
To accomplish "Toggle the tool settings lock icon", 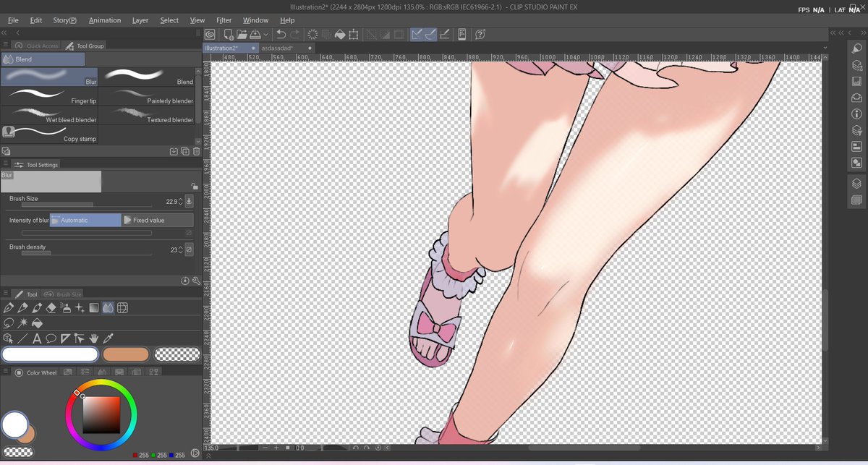I will tap(195, 186).
